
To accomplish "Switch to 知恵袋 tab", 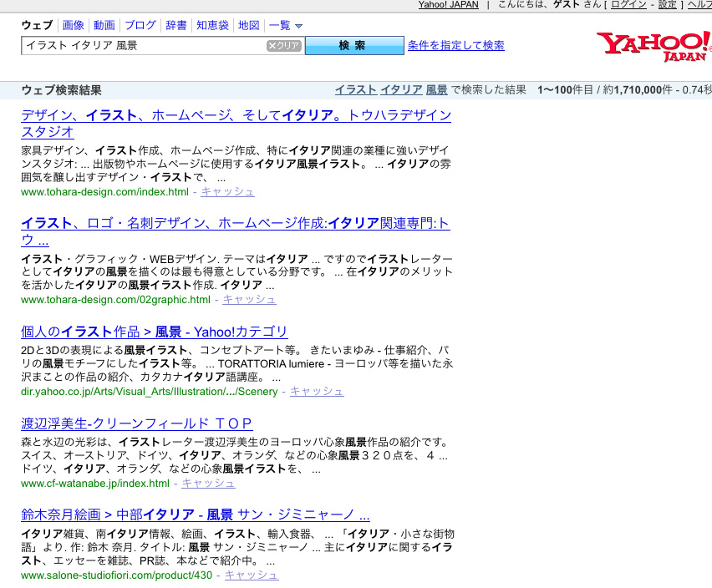I will [x=212, y=25].
